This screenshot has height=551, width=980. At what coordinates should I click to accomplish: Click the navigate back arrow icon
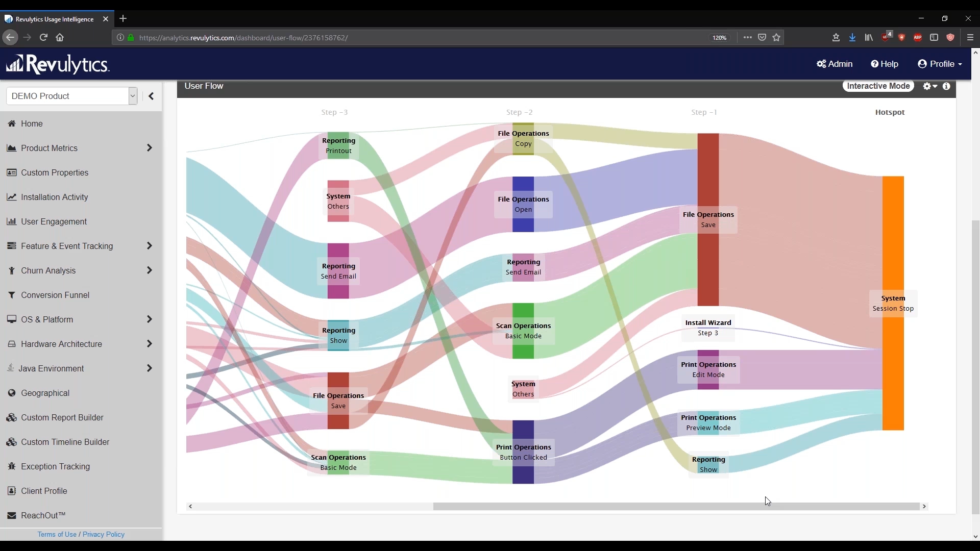click(x=10, y=38)
